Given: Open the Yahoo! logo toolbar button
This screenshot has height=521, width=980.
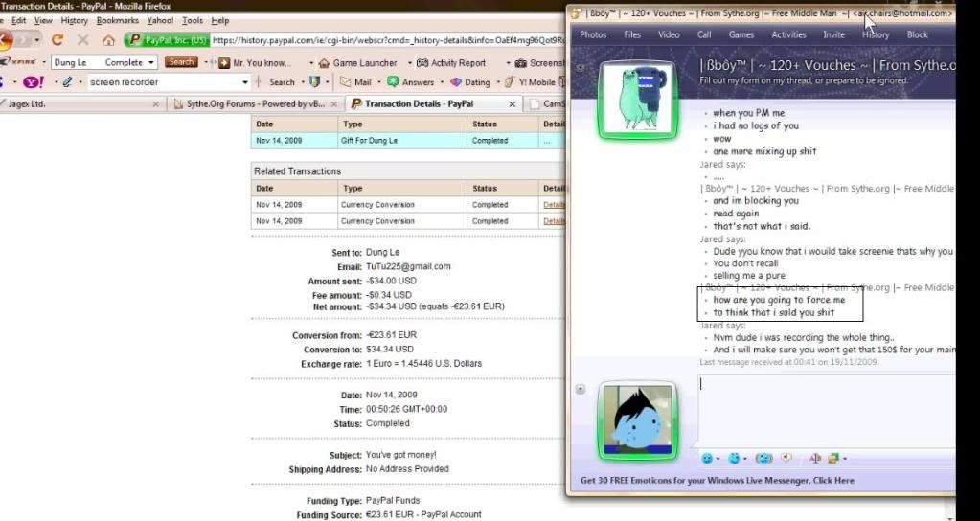Looking at the screenshot, I should (34, 81).
